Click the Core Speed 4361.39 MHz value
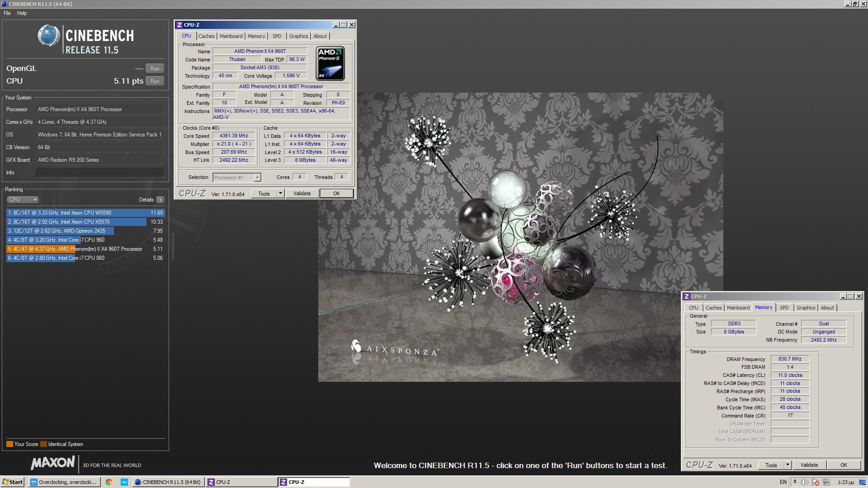The image size is (868, 488). point(234,136)
